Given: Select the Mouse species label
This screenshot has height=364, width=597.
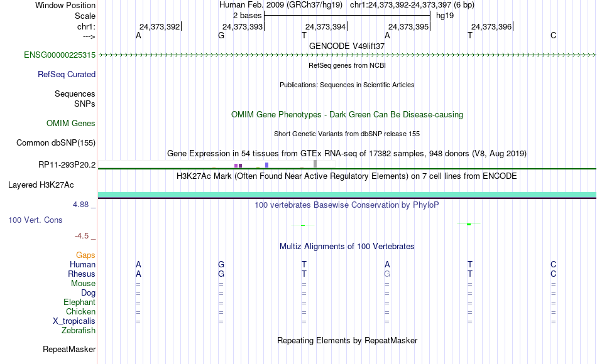Looking at the screenshot, I should (x=83, y=284).
